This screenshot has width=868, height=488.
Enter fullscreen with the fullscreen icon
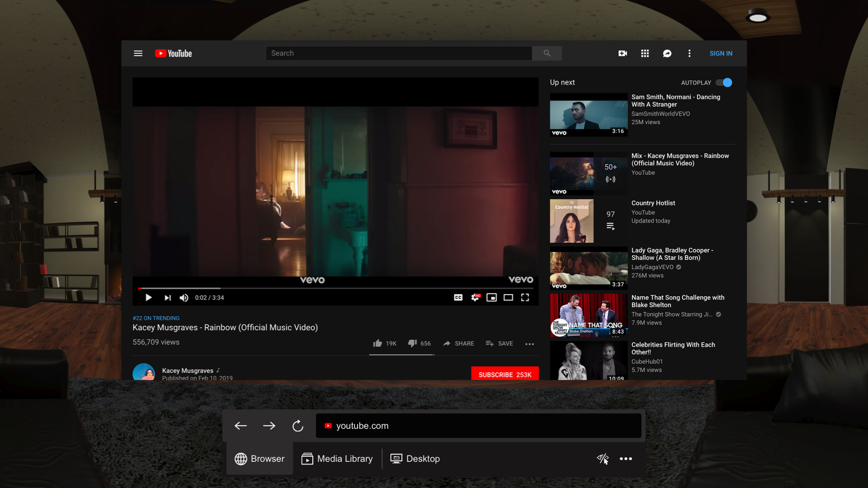(525, 297)
